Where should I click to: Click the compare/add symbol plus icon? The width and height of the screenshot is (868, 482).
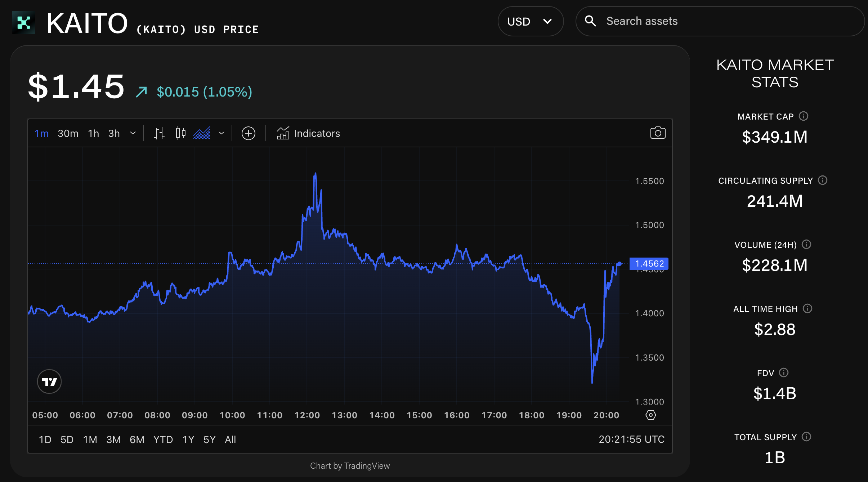(248, 133)
